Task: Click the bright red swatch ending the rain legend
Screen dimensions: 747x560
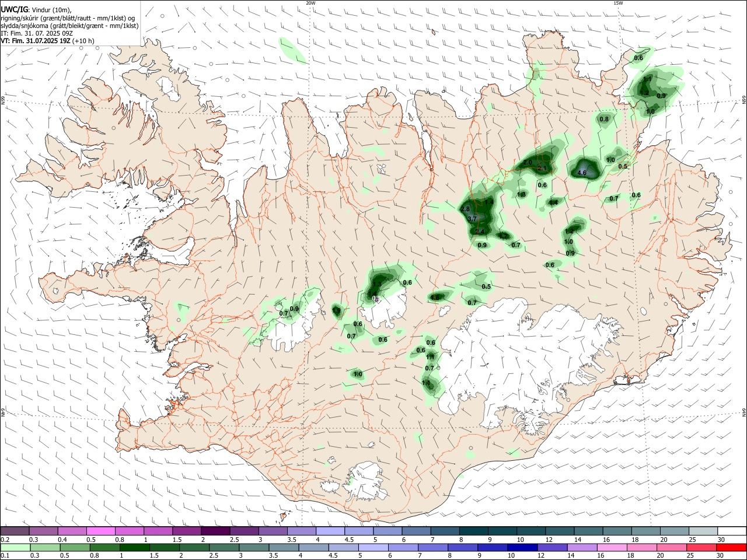Action: point(731,547)
